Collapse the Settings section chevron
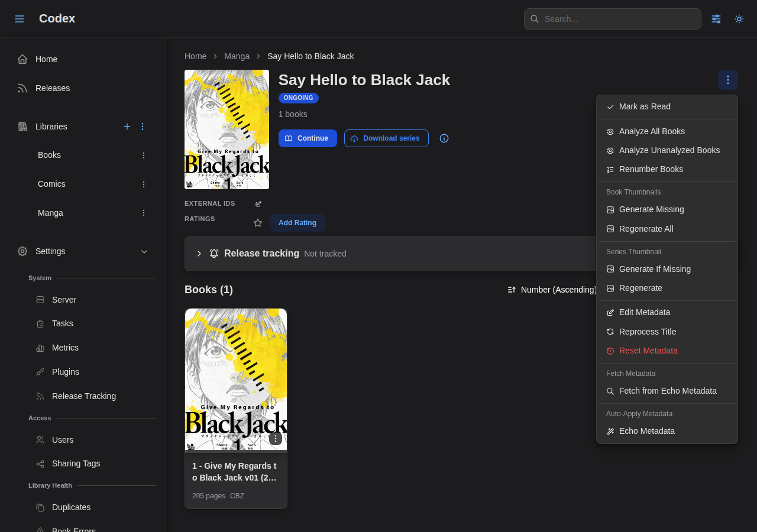This screenshot has height=532, width=757. (x=144, y=251)
